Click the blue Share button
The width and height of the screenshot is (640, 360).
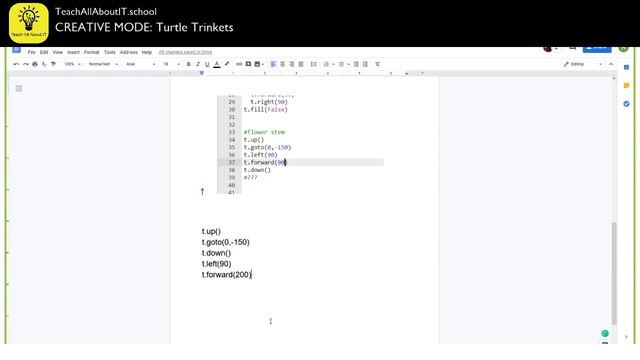(597, 49)
